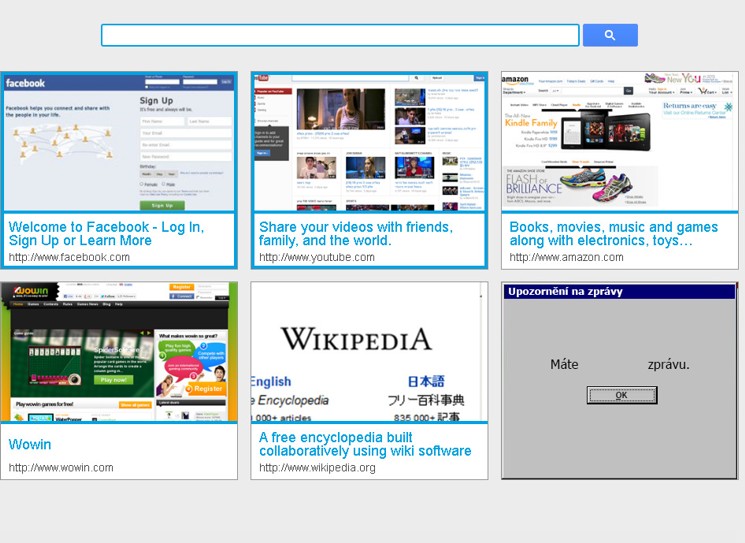The width and height of the screenshot is (745, 543).
Task: Click the magnifying glass search button
Action: 610,35
